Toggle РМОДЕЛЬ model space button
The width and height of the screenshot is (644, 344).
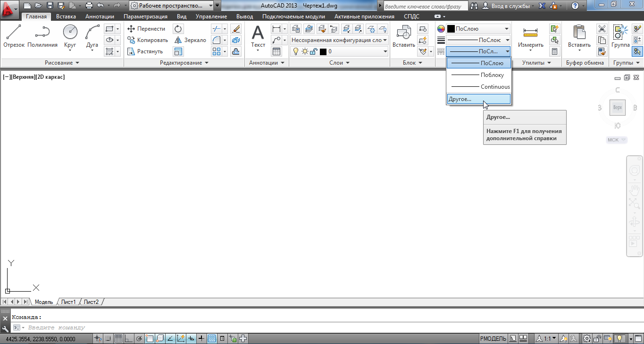click(x=493, y=338)
